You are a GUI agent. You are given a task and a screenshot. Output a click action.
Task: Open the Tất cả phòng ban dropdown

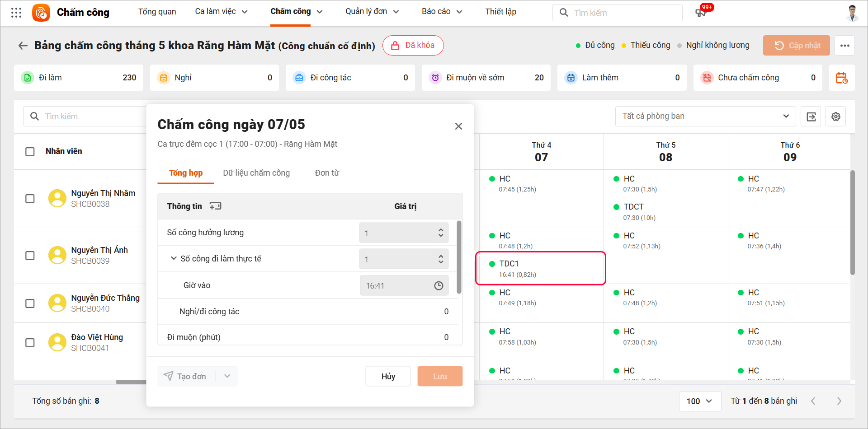[705, 117]
